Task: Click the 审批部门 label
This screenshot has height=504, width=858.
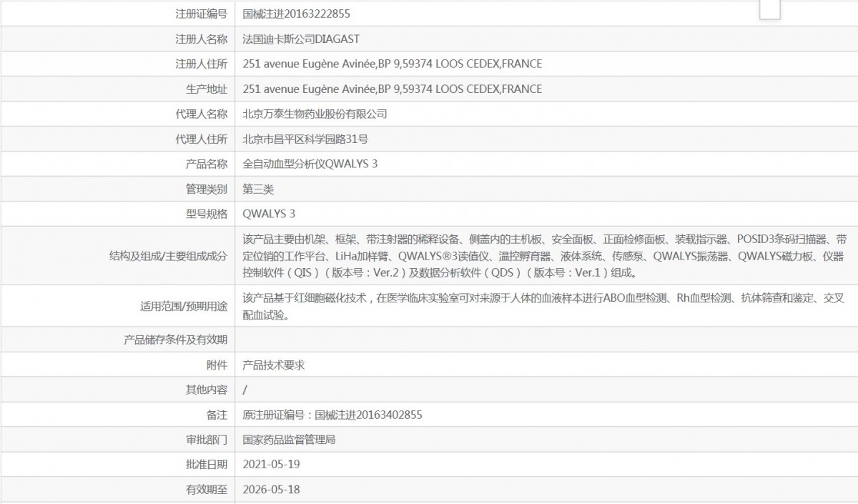Action: tap(207, 440)
